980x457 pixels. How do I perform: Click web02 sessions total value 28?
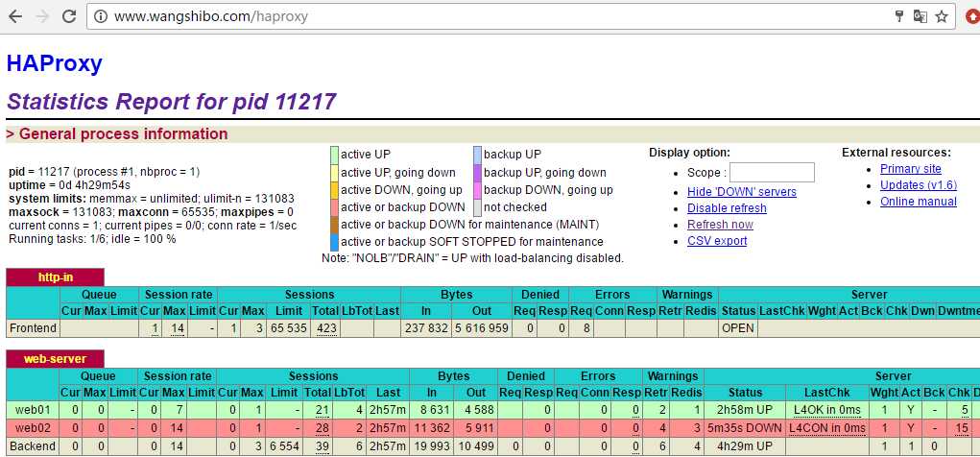(x=322, y=428)
